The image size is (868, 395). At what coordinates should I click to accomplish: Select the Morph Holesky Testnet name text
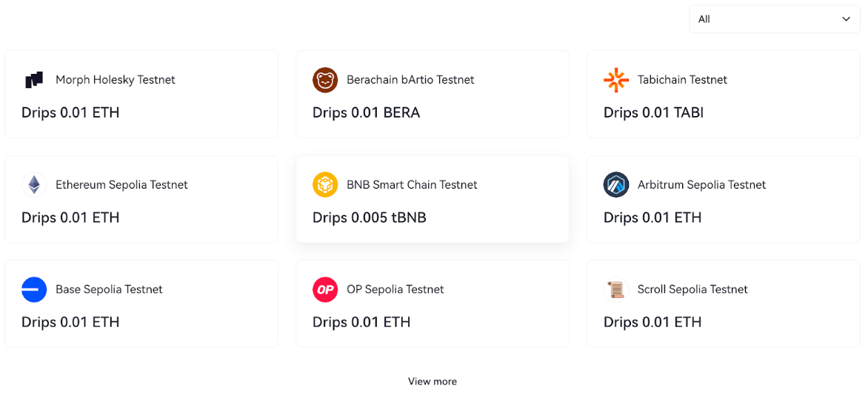(x=115, y=80)
